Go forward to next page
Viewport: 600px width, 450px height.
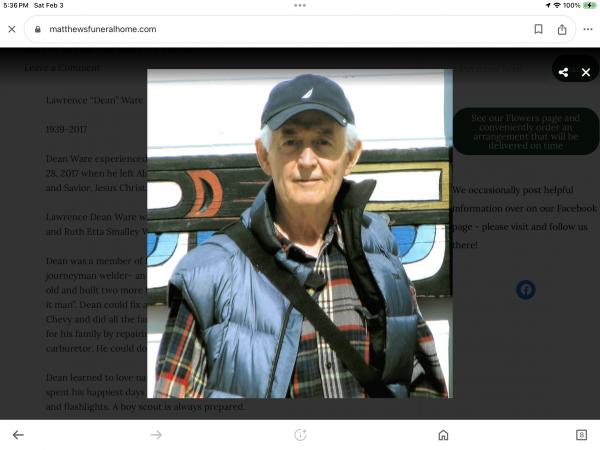click(x=156, y=435)
